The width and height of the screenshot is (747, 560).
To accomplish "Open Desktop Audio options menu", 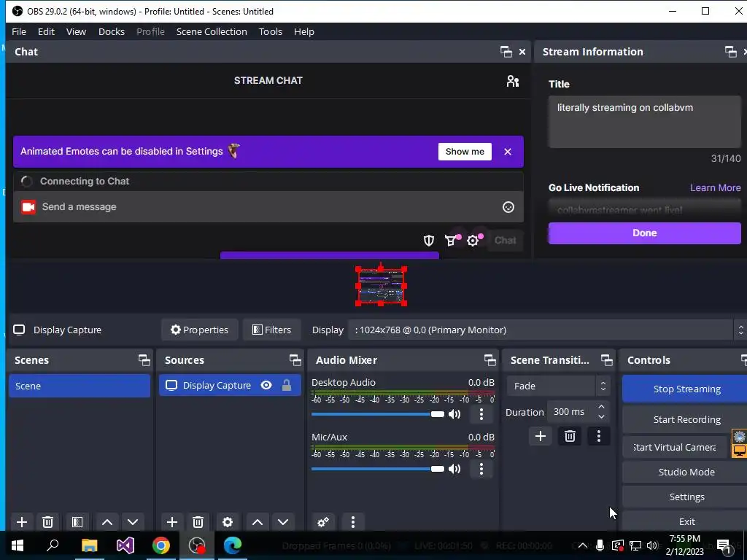I will [x=481, y=414].
